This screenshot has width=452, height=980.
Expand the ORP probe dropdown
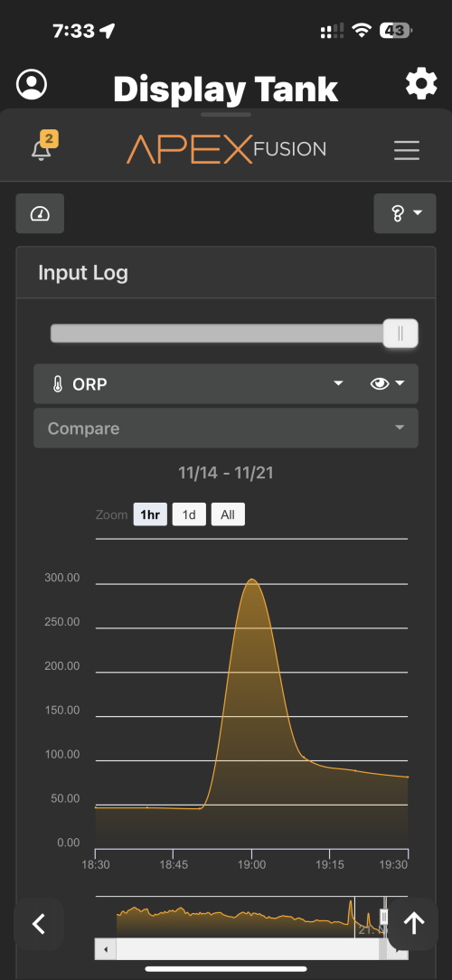(198, 383)
